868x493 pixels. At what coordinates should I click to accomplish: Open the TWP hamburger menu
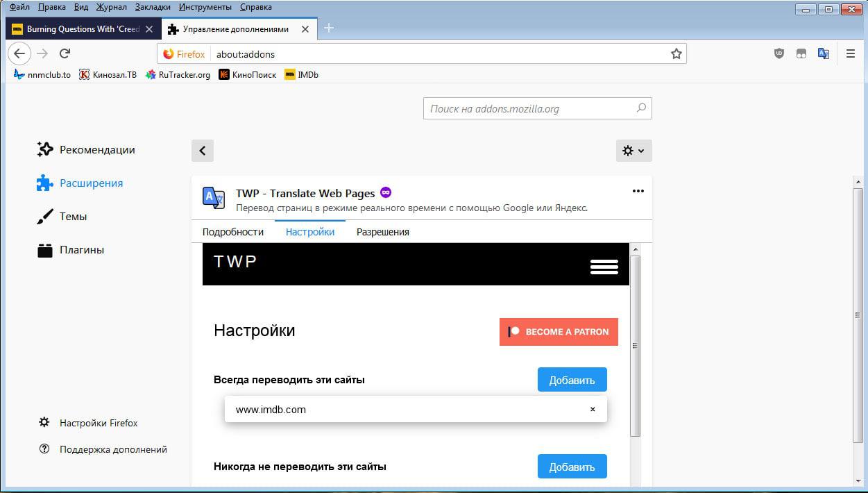point(604,267)
